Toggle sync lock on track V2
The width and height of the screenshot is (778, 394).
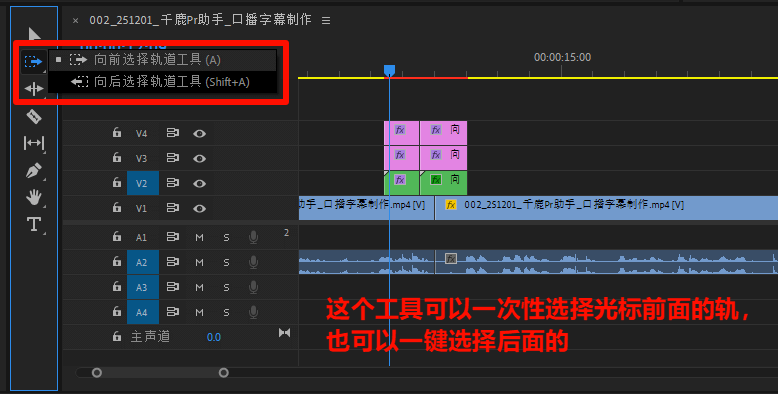172,183
